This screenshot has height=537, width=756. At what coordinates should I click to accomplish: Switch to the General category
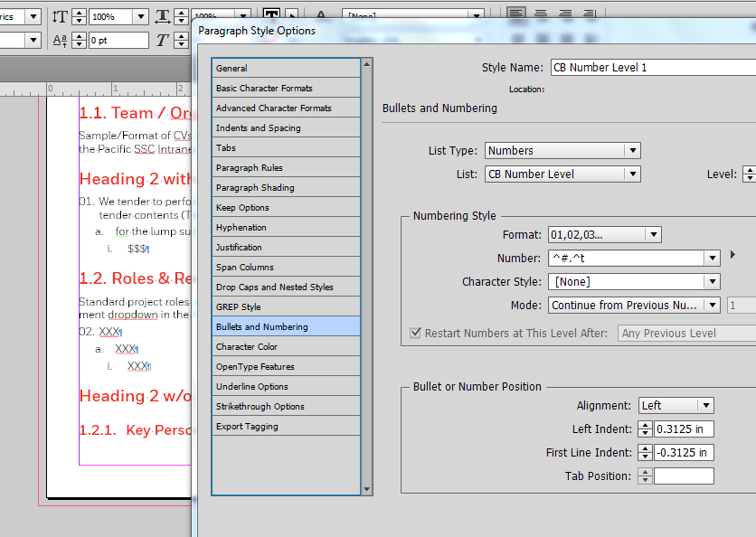click(280, 68)
